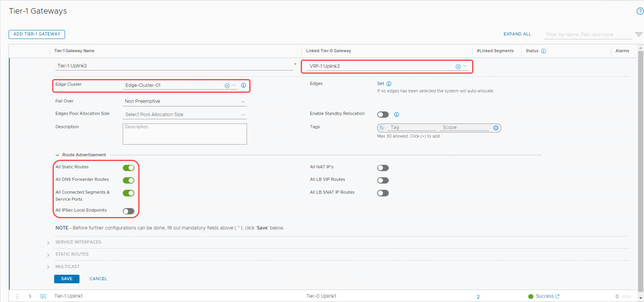Disable All Static Routes advertisement
The height and width of the screenshot is (302, 644).
pos(129,168)
